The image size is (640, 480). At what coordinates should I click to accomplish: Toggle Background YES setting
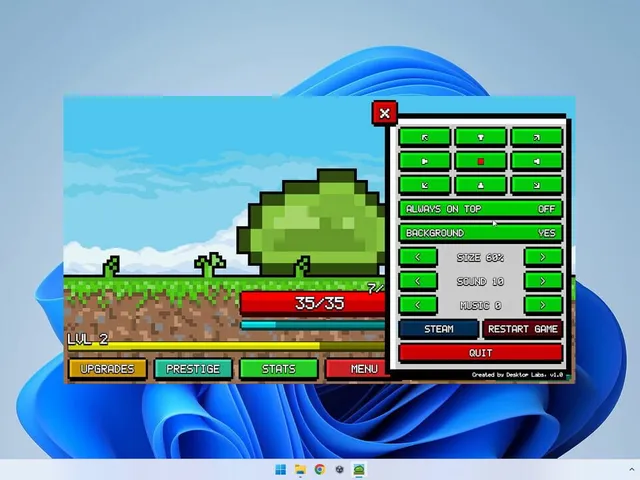coord(481,233)
